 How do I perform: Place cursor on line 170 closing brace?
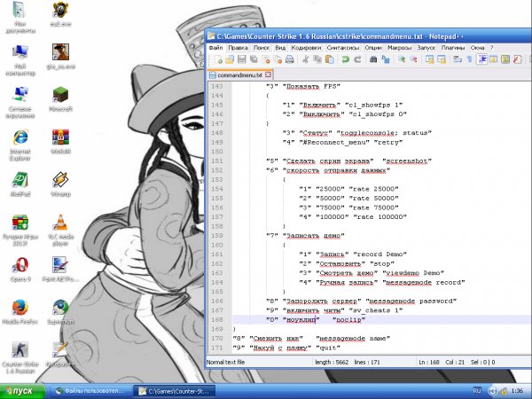pyautogui.click(x=235, y=329)
